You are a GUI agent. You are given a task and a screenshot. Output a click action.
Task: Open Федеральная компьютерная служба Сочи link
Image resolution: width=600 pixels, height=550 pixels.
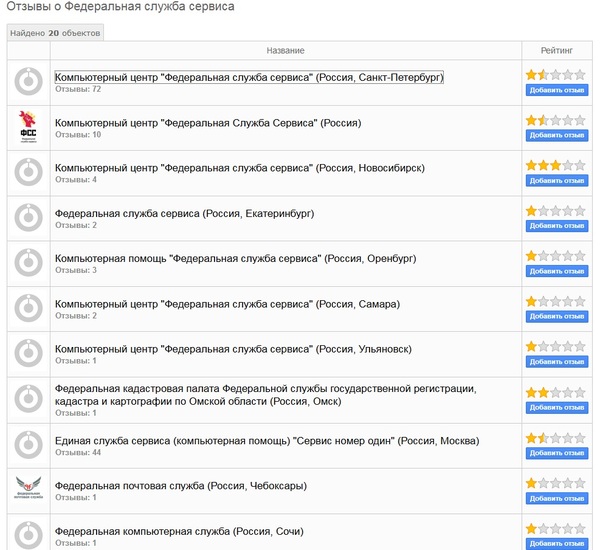tap(179, 531)
